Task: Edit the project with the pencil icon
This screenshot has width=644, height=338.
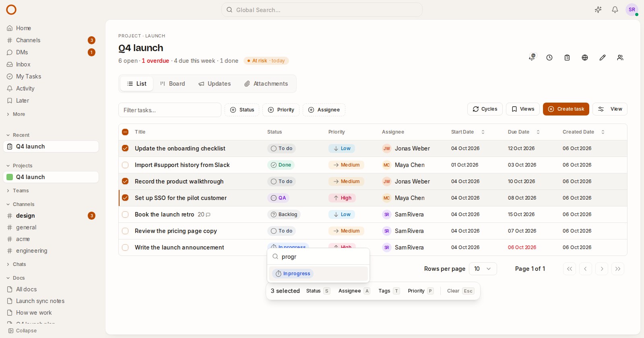Action: 603,58
